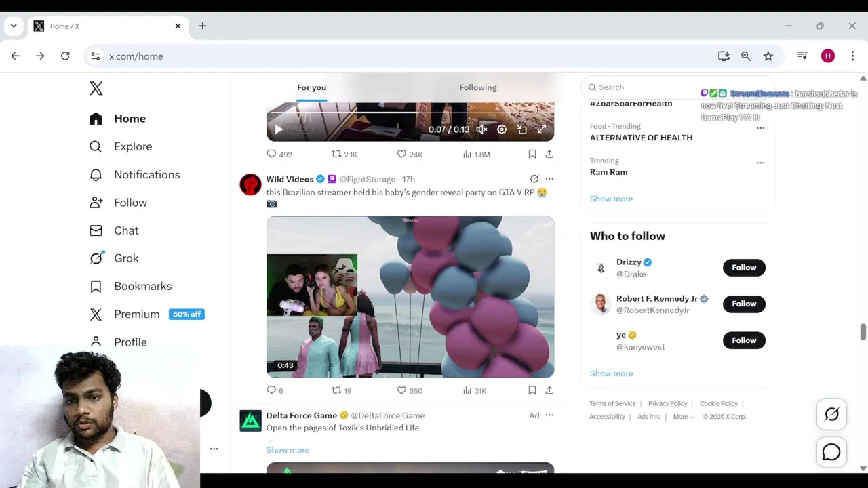Viewport: 868px width, 488px height.
Task: Expand Delta Force post with Show more
Action: pyautogui.click(x=288, y=450)
